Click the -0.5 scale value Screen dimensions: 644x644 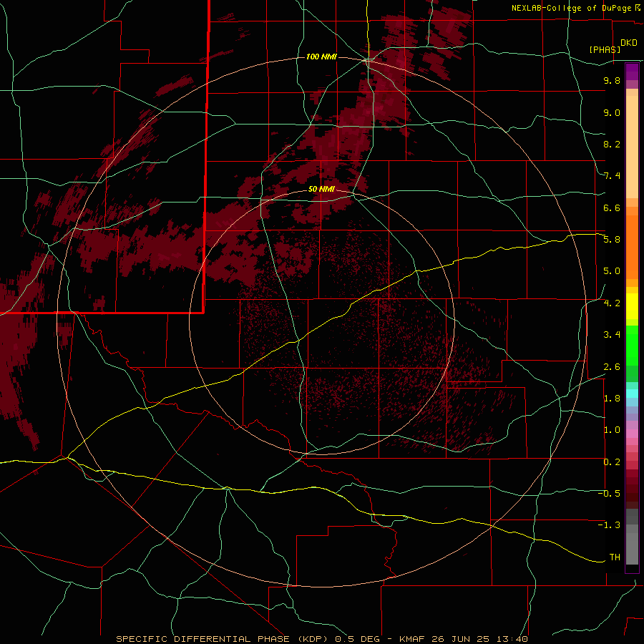click(609, 493)
